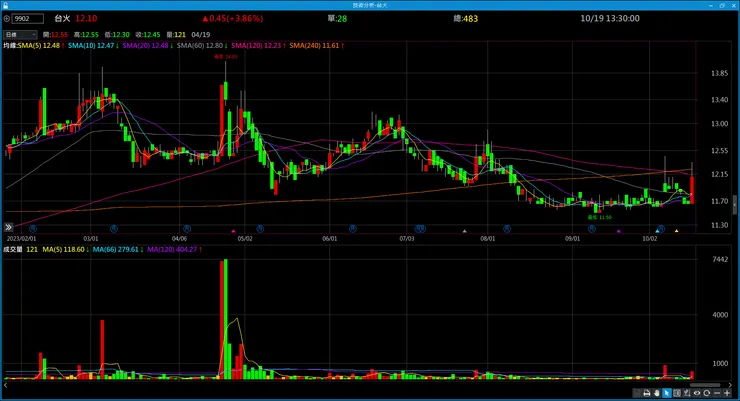Click the timestamp 10/19 13:30:00

coord(610,18)
